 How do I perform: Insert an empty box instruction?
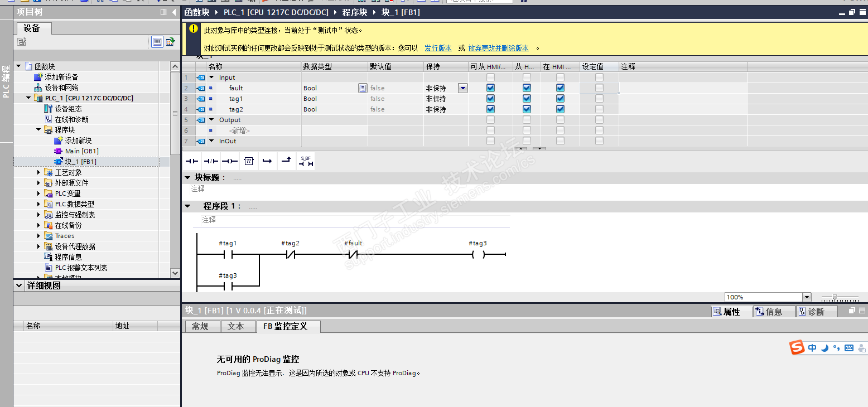(249, 162)
